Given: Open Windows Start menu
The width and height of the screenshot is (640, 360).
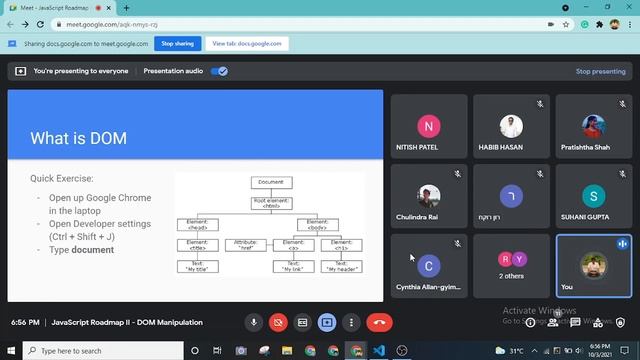Looking at the screenshot, I should [11, 351].
